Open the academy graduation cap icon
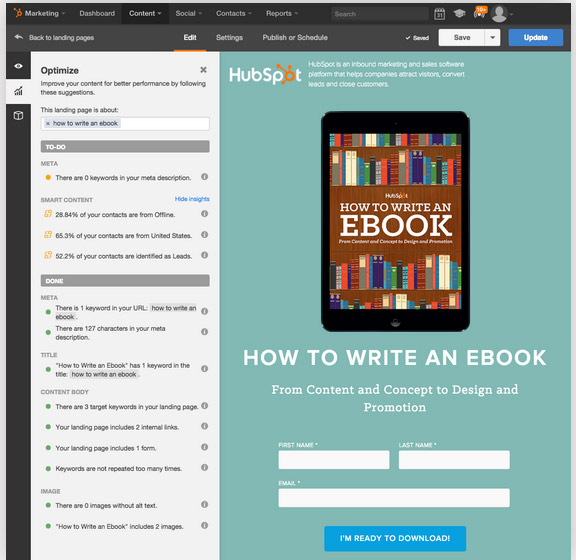This screenshot has height=560, width=576. click(459, 14)
